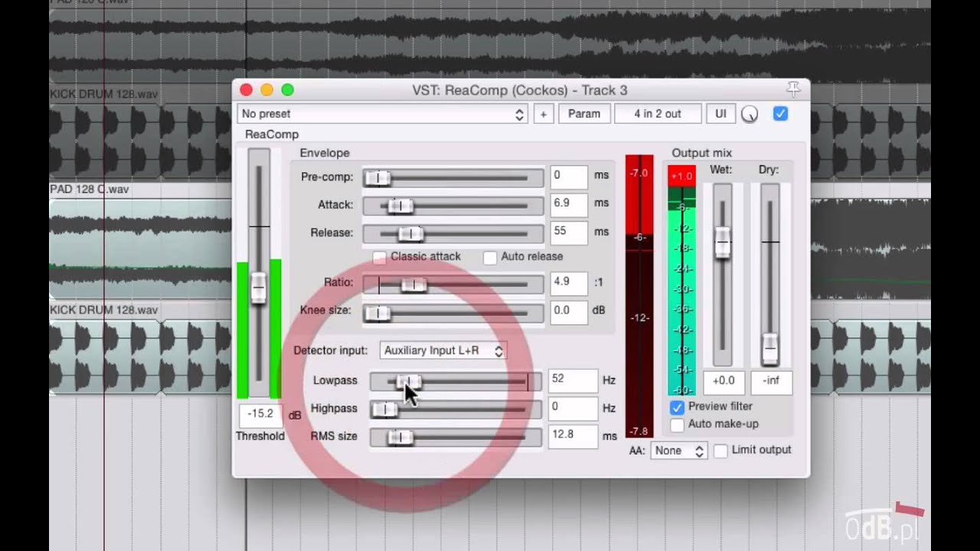Screen dimensions: 980x551
Task: Click the Attack value field showing 6.9
Action: click(569, 204)
